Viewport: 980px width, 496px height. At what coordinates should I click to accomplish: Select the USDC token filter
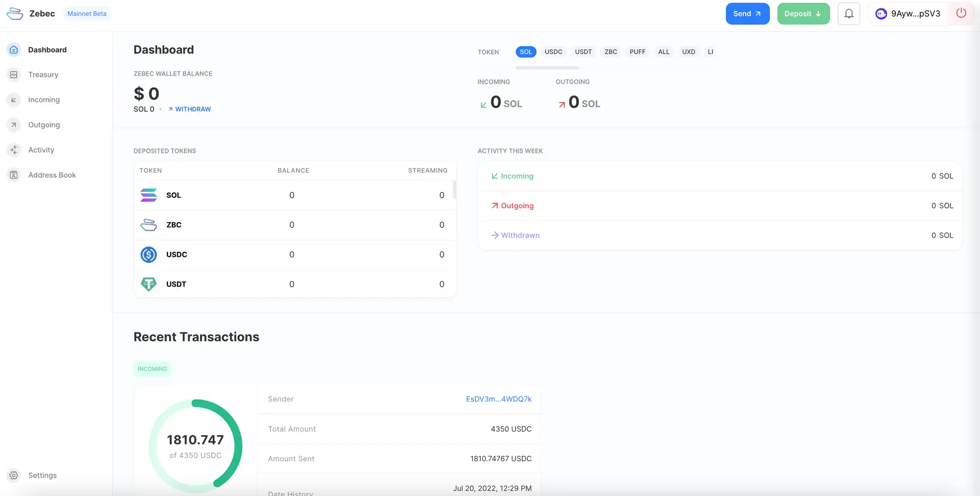[553, 52]
